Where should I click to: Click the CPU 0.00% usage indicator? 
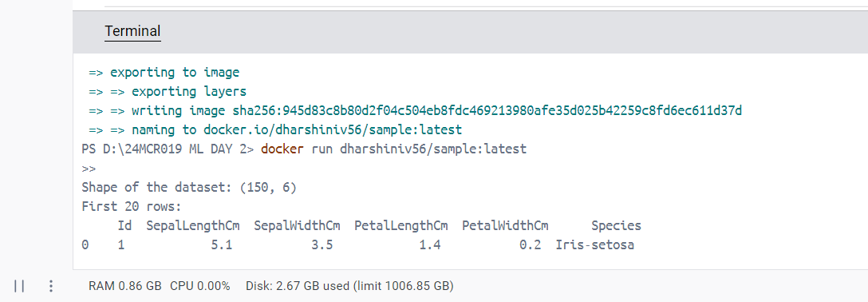199,287
